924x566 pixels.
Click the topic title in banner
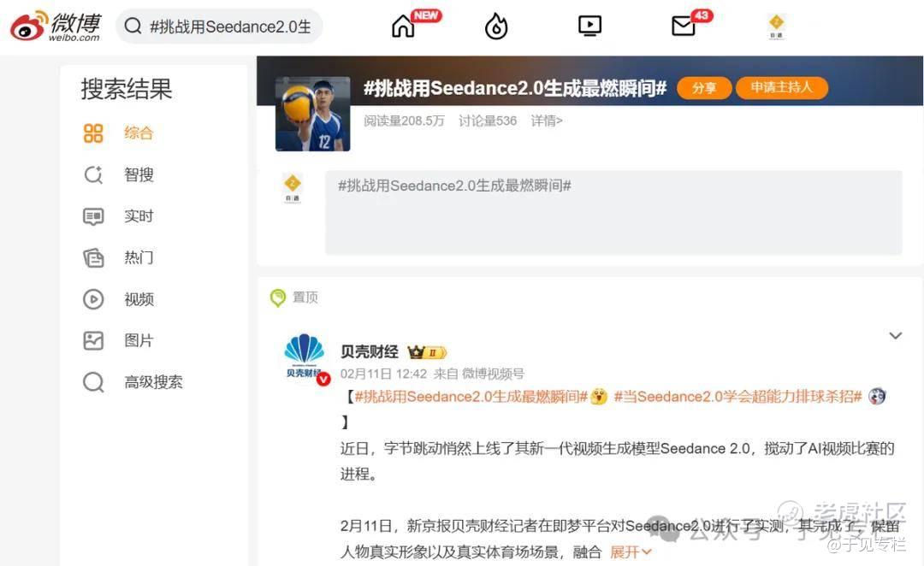514,88
